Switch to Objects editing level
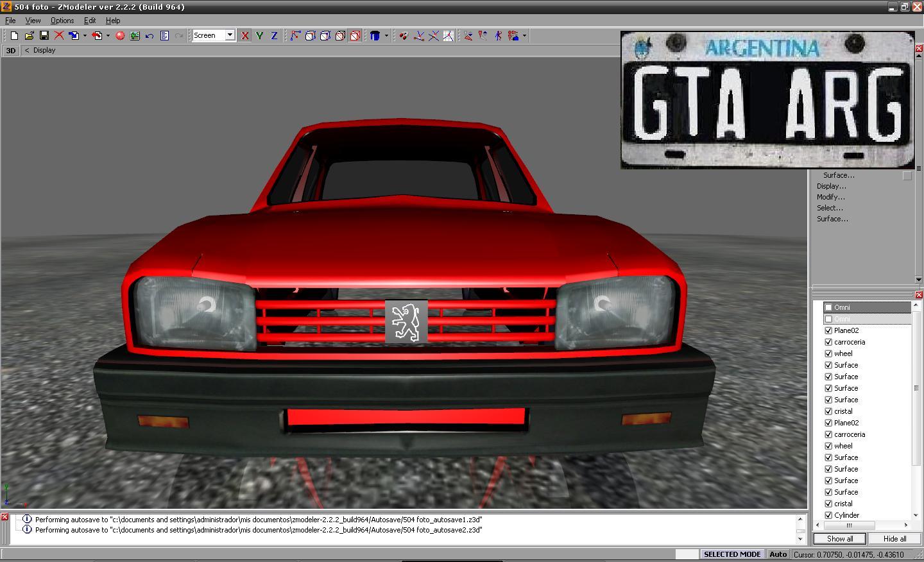924x562 pixels. 340,36
